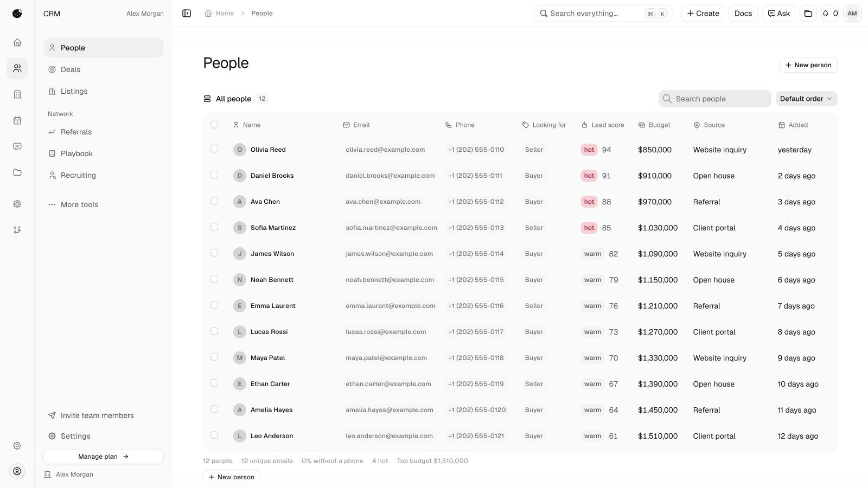868x488 pixels.
Task: Click the Create button
Action: (x=703, y=14)
